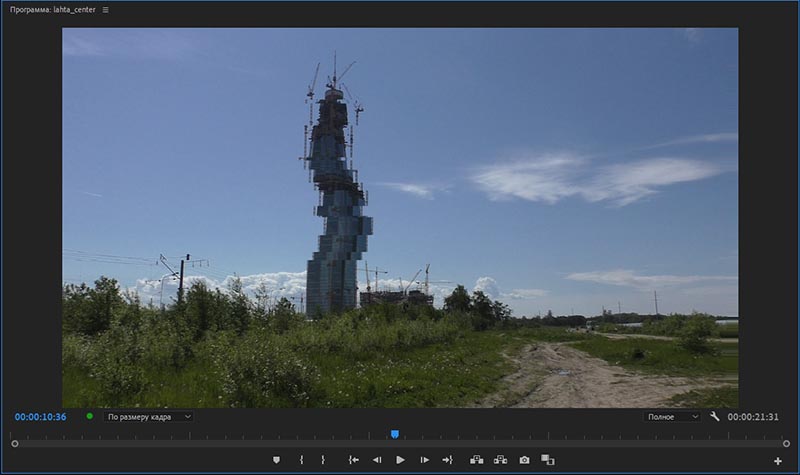Click the green status indicator dot
Image resolution: width=800 pixels, height=475 pixels.
[90, 416]
